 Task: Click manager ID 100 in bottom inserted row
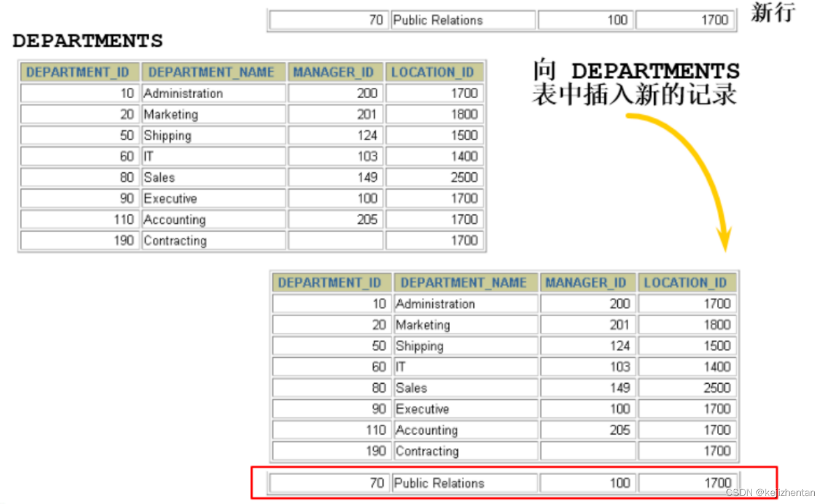tap(620, 483)
